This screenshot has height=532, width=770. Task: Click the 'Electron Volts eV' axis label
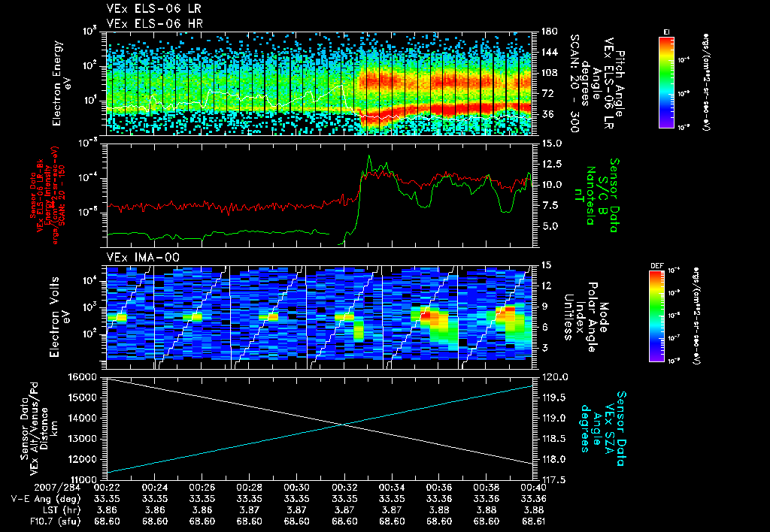pos(59,316)
